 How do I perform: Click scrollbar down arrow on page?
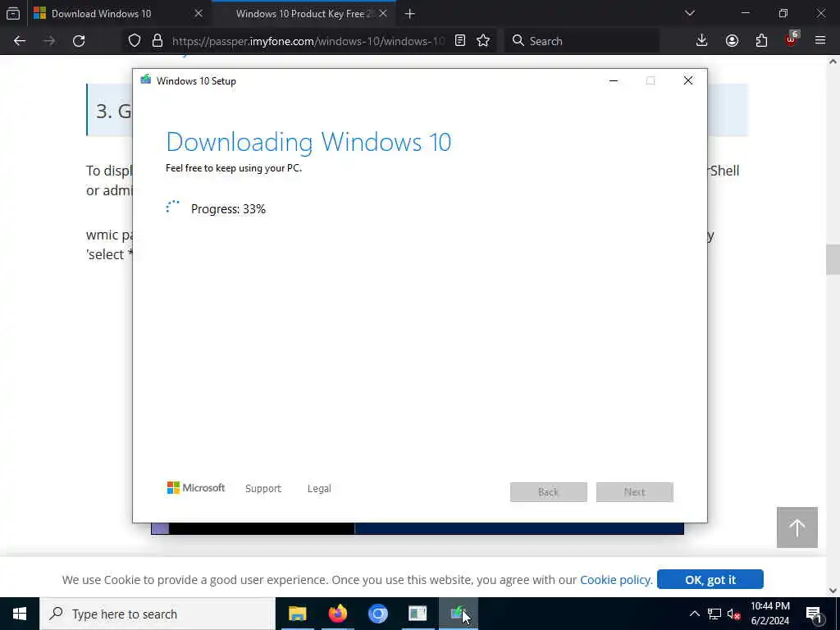833,591
